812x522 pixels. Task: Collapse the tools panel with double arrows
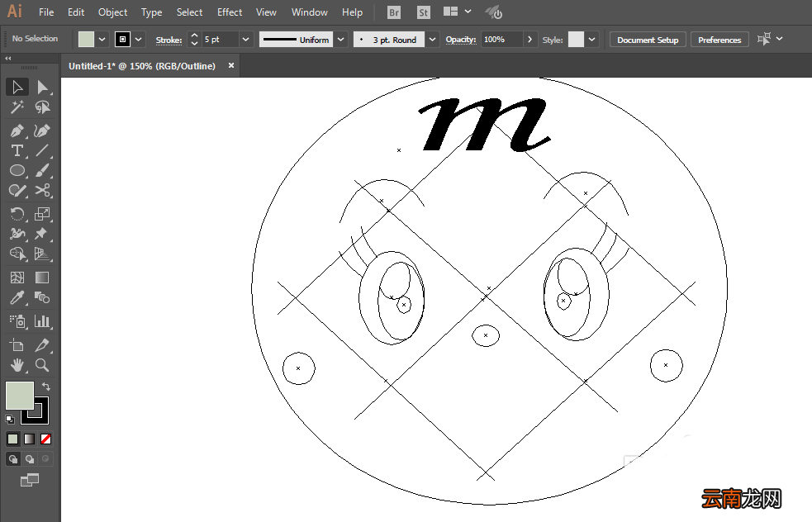[x=7, y=59]
